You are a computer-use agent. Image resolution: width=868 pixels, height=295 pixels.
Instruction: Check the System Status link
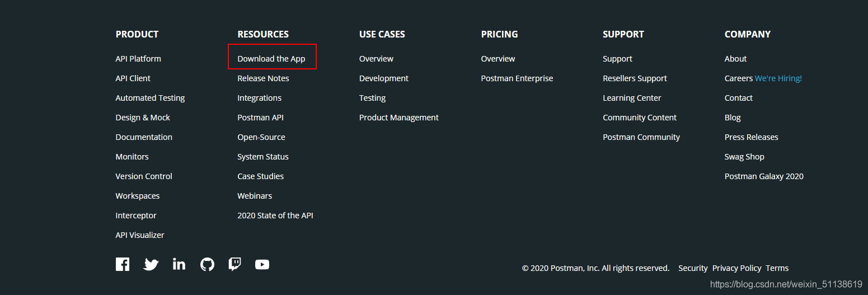[263, 157]
